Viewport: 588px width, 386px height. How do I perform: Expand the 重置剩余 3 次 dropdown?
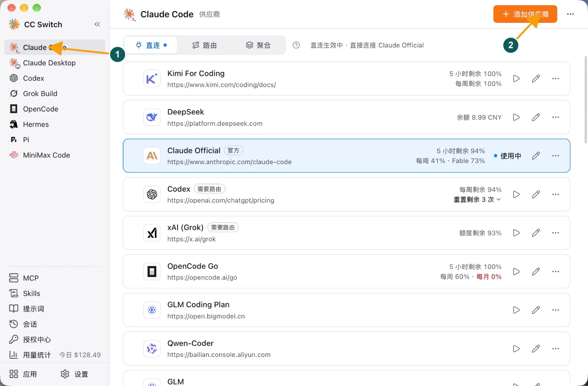pos(477,199)
